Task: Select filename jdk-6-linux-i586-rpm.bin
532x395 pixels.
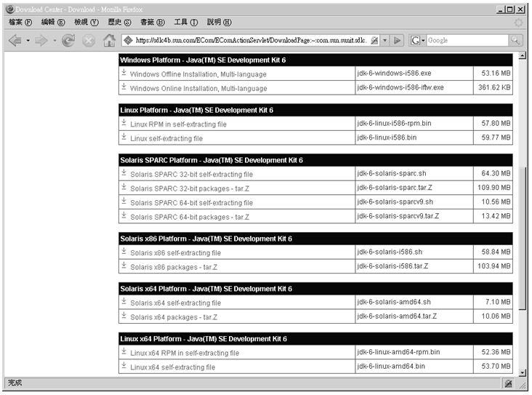Action: tap(394, 123)
